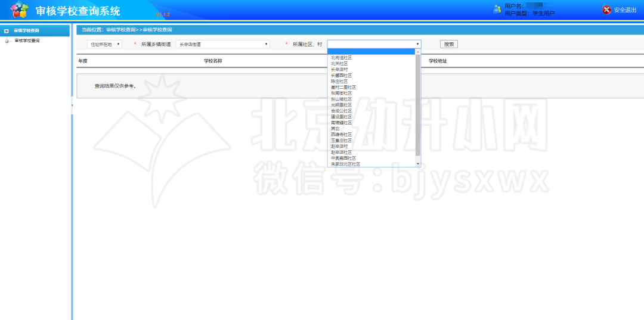The width and height of the screenshot is (644, 320).
Task: Open the 所属乡镇街道 dropdown showing 长辛店街道
Action: (x=222, y=44)
